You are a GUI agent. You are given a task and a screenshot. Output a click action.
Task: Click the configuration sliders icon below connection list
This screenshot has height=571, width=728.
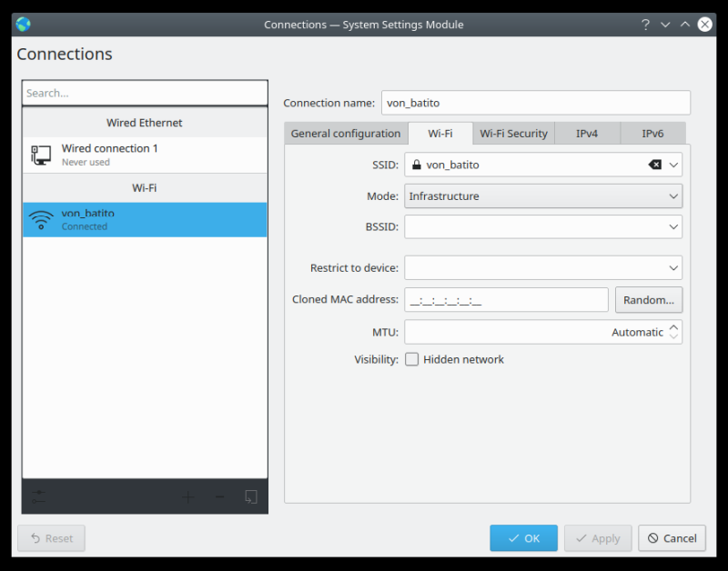pyautogui.click(x=38, y=496)
